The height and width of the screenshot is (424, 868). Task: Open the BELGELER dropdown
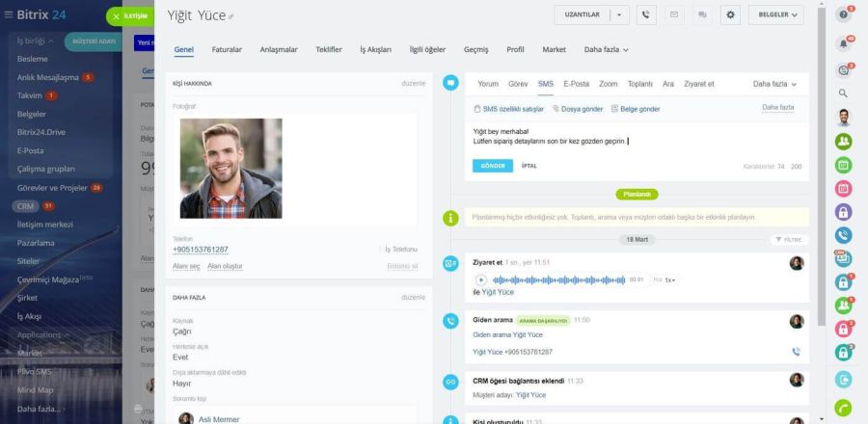tap(776, 14)
